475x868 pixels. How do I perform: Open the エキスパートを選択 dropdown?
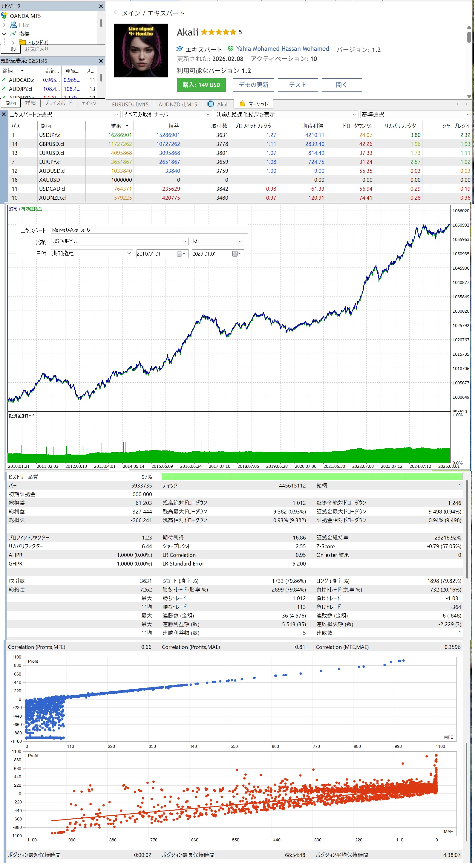pos(64,114)
